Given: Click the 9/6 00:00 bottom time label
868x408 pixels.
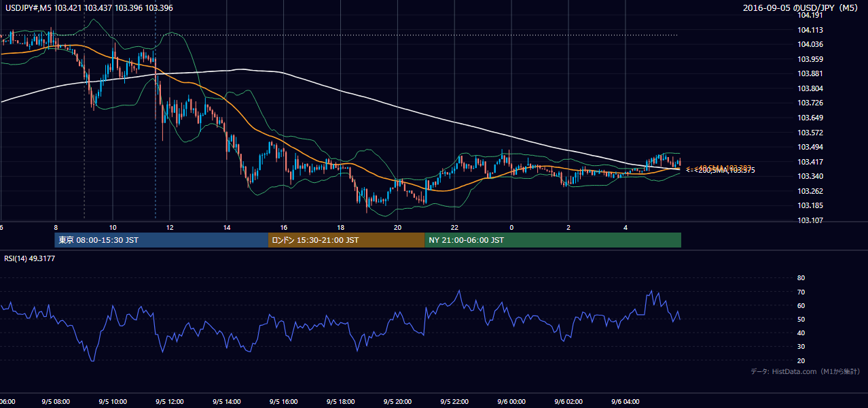Looking at the screenshot, I should click(511, 401).
